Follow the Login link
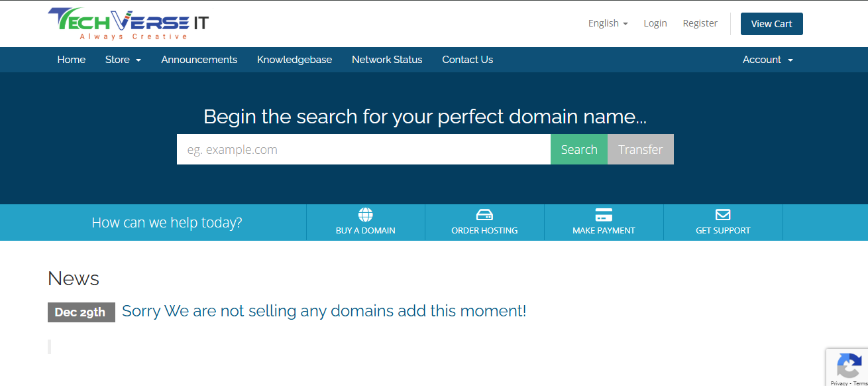Image resolution: width=868 pixels, height=386 pixels. tap(655, 23)
